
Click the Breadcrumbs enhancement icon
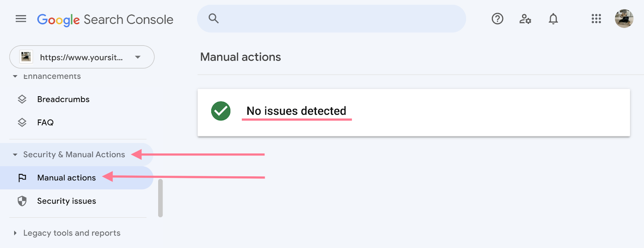pyautogui.click(x=23, y=99)
